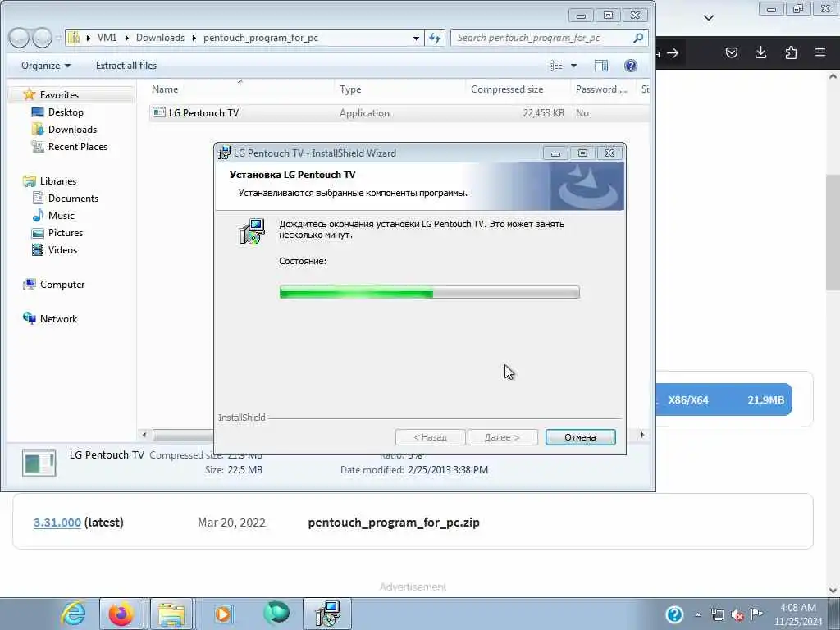Click Extract all files in Explorer toolbar
Screen dimensions: 840x630
pos(126,66)
